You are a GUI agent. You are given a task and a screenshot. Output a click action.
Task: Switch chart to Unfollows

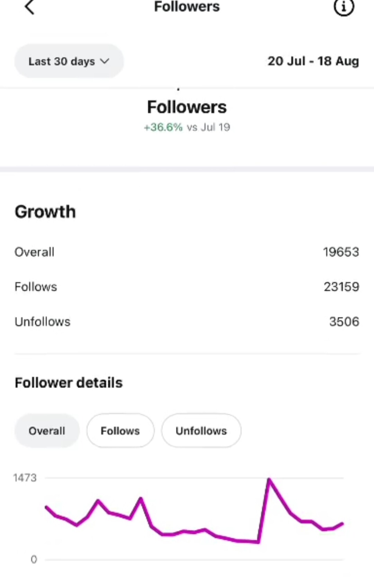click(201, 431)
